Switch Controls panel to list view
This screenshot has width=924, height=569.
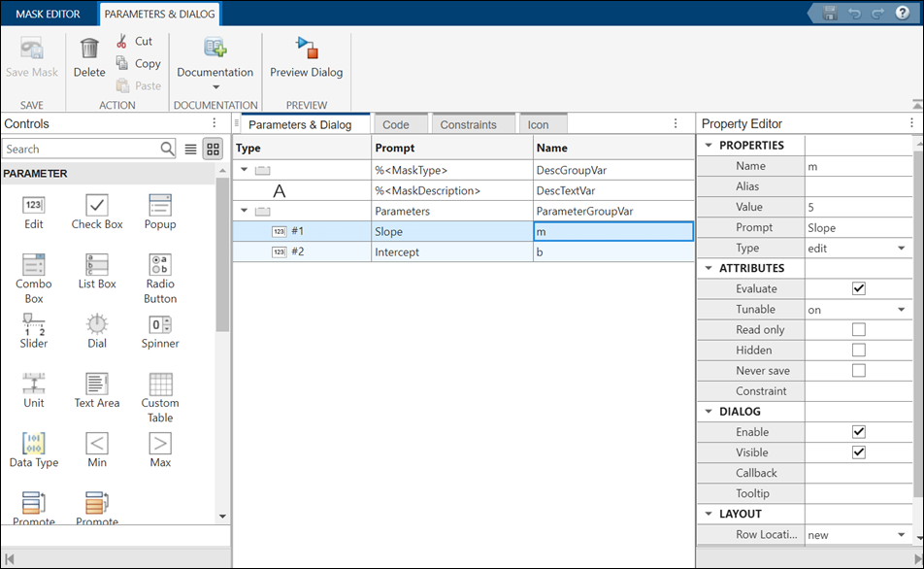191,150
